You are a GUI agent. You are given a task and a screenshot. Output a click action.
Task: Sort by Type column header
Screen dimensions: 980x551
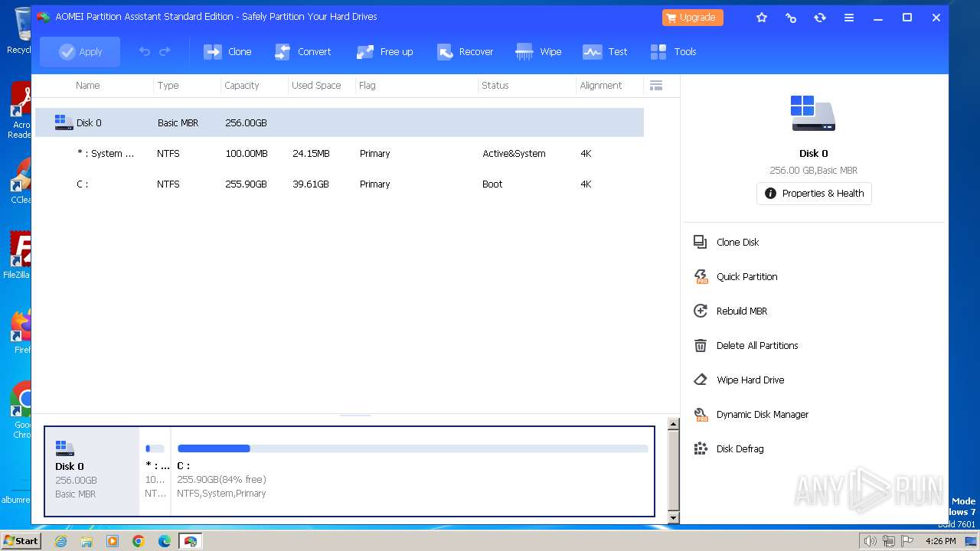[x=168, y=85]
